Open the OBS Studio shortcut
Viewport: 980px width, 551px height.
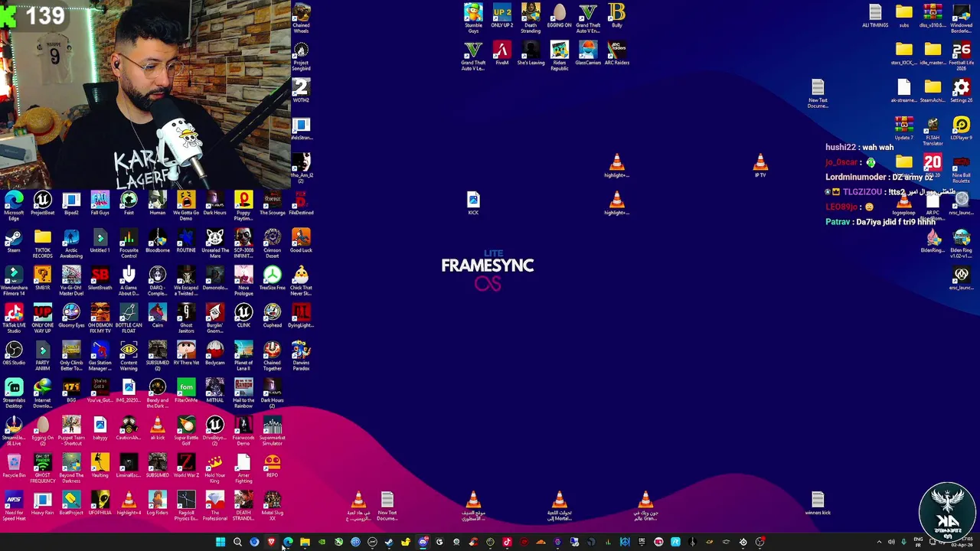[14, 354]
